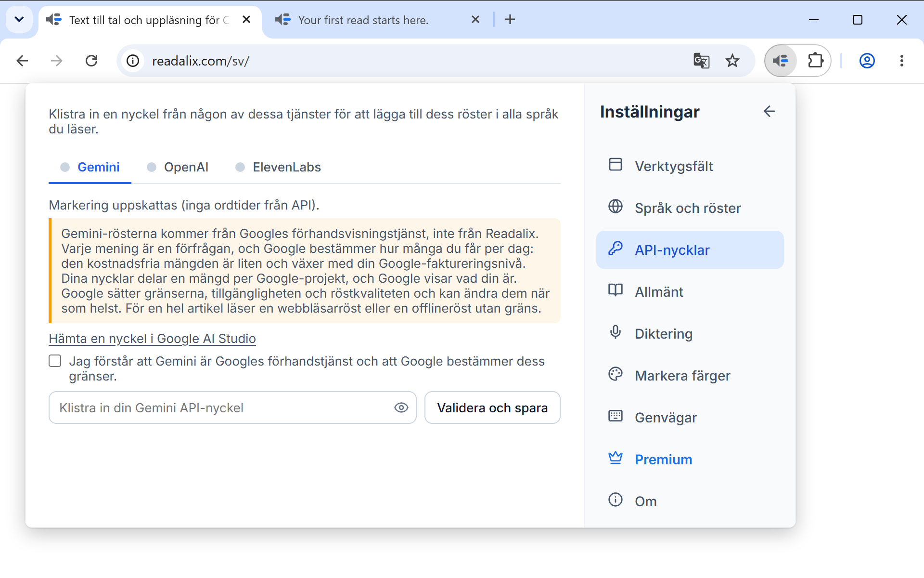Click the Inställningar heading
This screenshot has width=924, height=578.
click(x=650, y=112)
